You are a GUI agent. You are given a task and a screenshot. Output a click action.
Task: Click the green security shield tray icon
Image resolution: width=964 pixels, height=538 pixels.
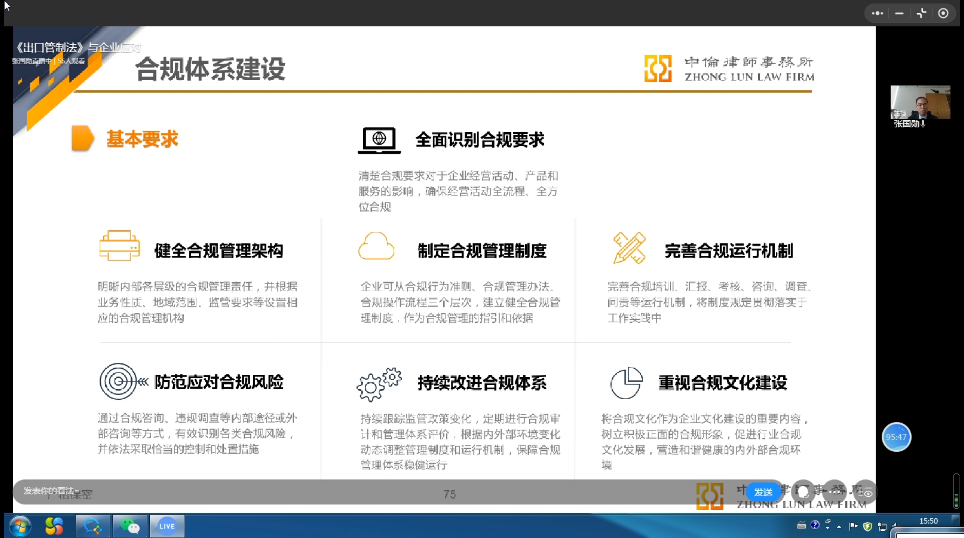867,527
